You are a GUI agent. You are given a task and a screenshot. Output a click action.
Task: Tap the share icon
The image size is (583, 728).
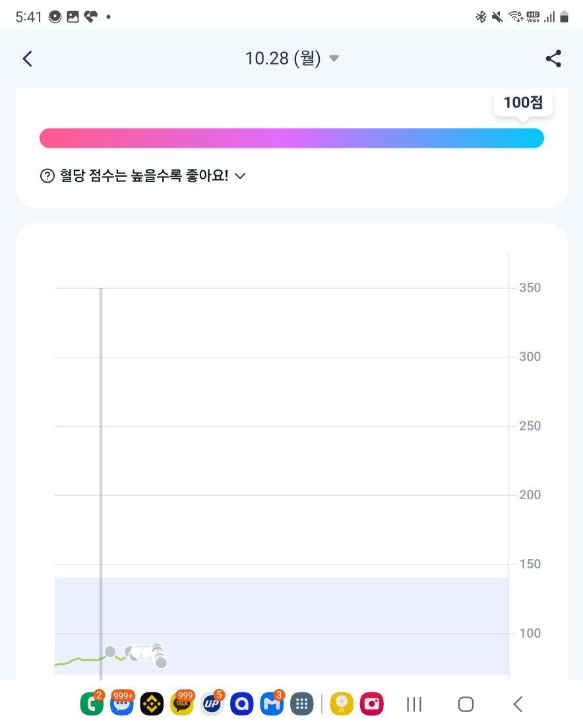click(553, 59)
